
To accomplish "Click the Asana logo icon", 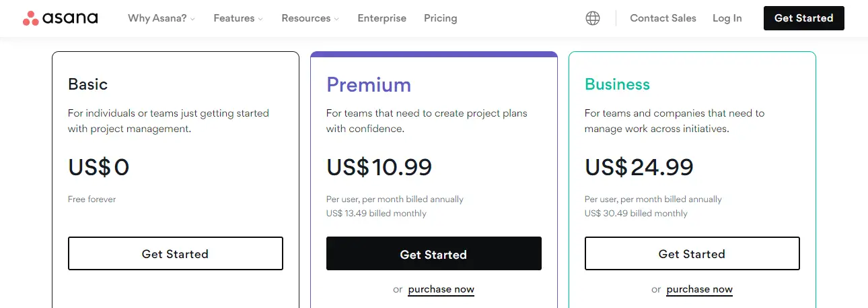I will [30, 18].
